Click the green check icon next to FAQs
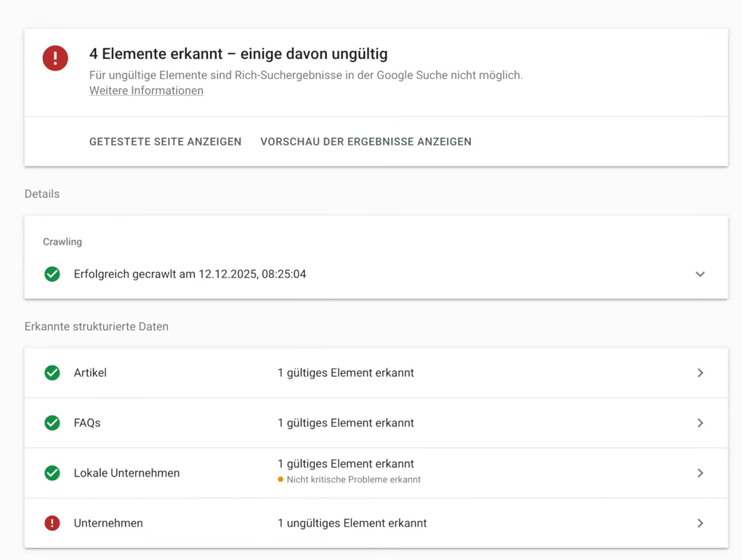The height and width of the screenshot is (560, 742). click(x=52, y=423)
